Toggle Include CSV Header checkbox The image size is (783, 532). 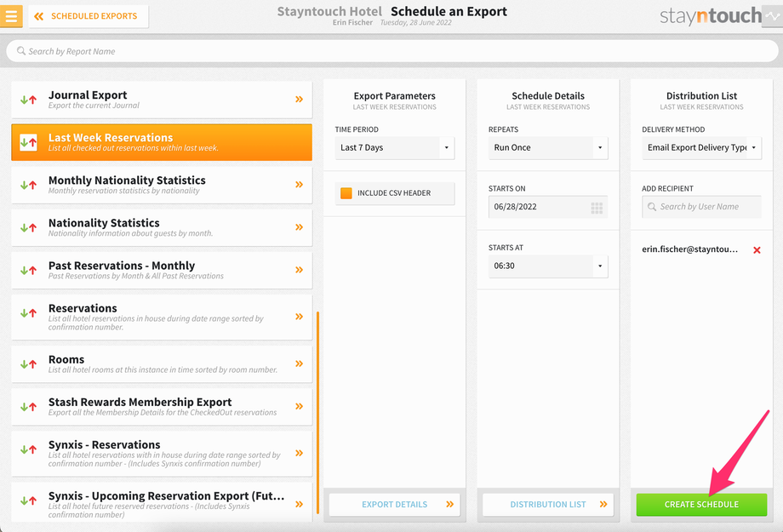[x=346, y=193]
